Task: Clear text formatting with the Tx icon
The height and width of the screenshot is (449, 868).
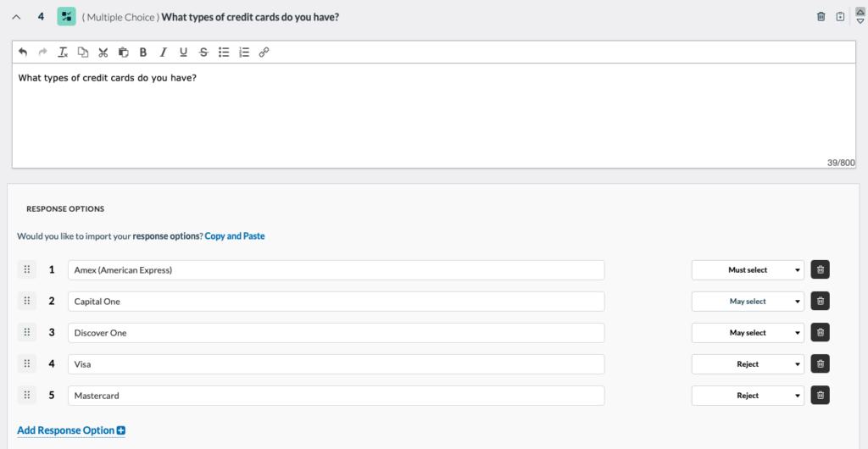Action: (x=63, y=52)
